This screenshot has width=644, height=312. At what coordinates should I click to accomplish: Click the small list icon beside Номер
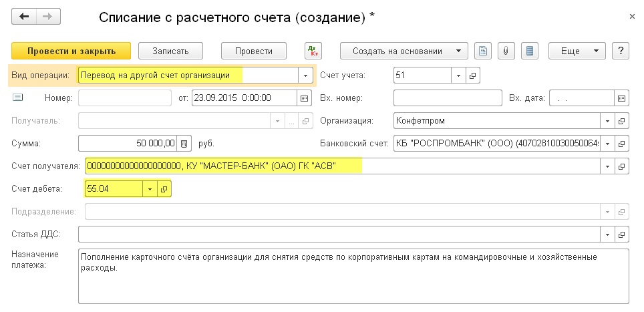pyautogui.click(x=17, y=98)
